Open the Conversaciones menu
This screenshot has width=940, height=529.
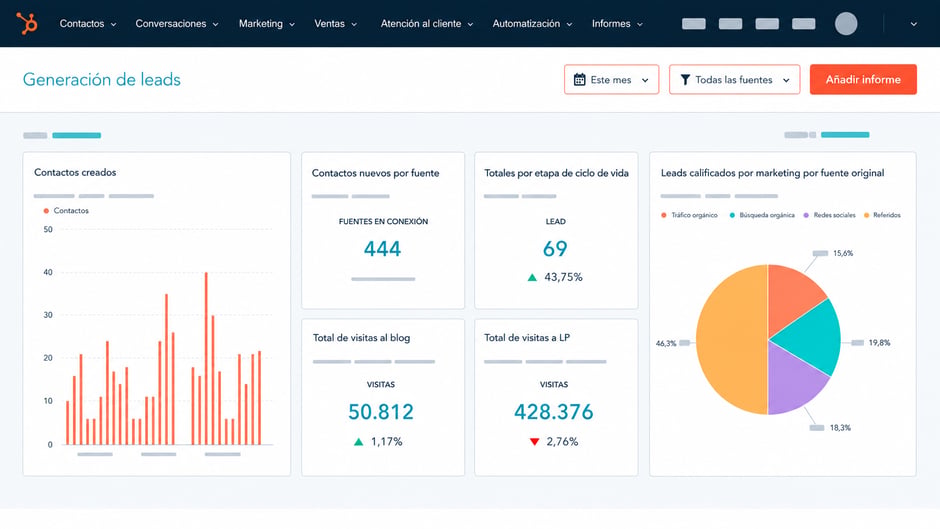click(x=177, y=23)
